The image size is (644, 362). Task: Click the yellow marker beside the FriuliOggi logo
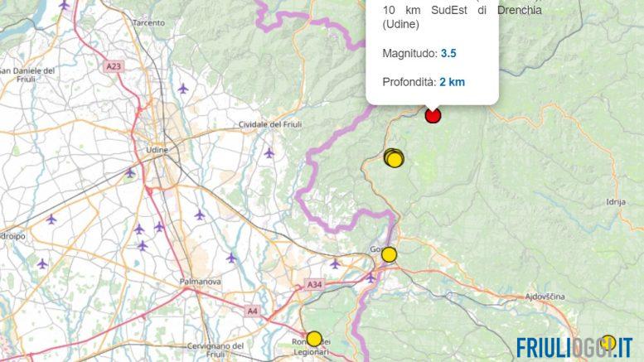coord(608,342)
